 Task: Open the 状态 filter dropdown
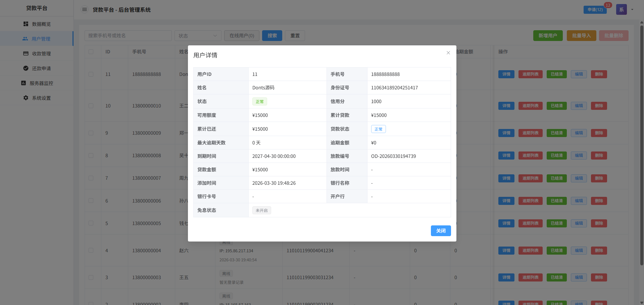(x=198, y=36)
